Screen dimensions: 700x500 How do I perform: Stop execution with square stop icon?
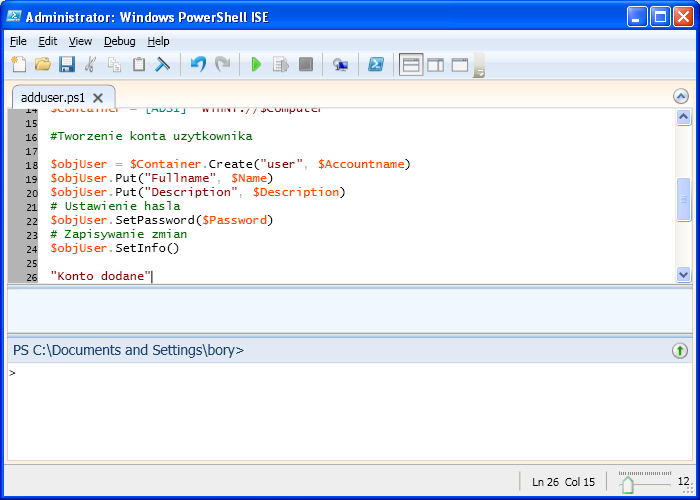coord(306,64)
